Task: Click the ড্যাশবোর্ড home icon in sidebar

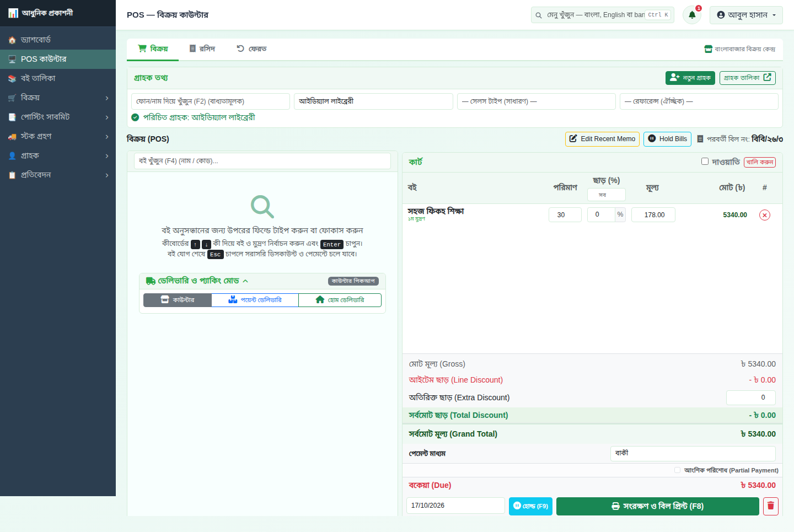Action: coord(12,40)
